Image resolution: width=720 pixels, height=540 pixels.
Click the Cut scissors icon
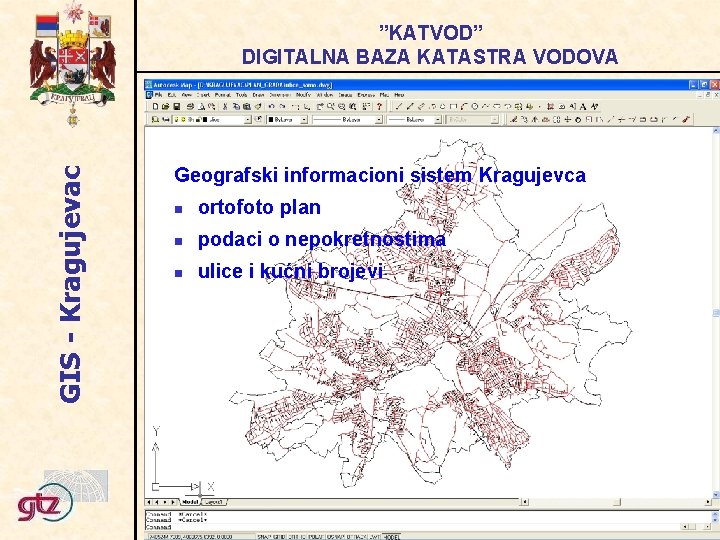(225, 107)
